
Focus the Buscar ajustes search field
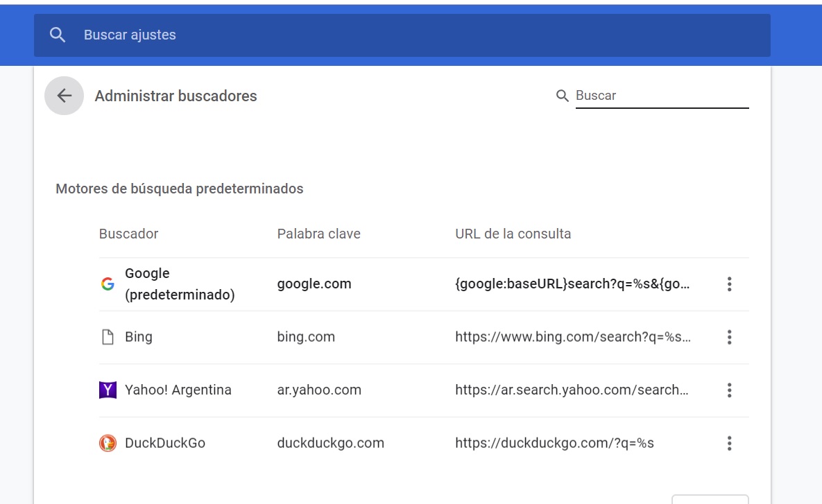coord(402,35)
